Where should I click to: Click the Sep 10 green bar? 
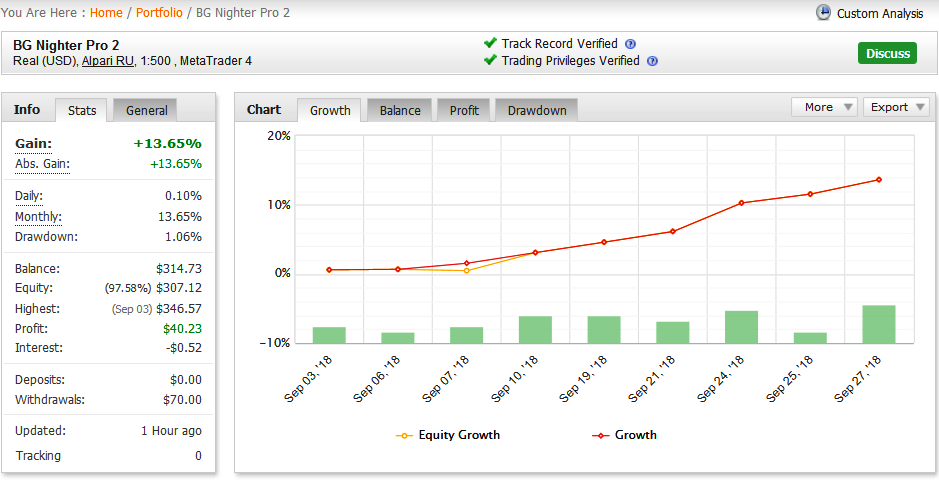[x=535, y=330]
